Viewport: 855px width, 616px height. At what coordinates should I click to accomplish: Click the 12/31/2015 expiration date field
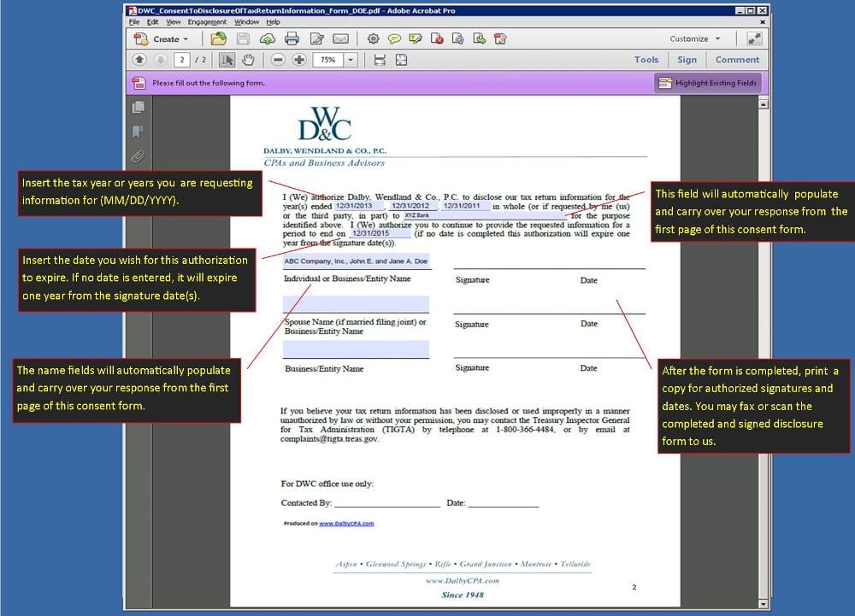pyautogui.click(x=379, y=233)
